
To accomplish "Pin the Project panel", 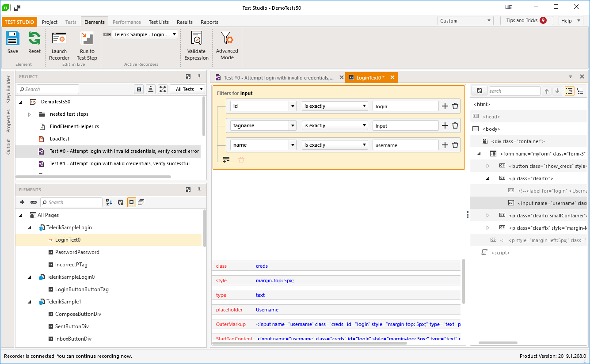I will (x=199, y=76).
